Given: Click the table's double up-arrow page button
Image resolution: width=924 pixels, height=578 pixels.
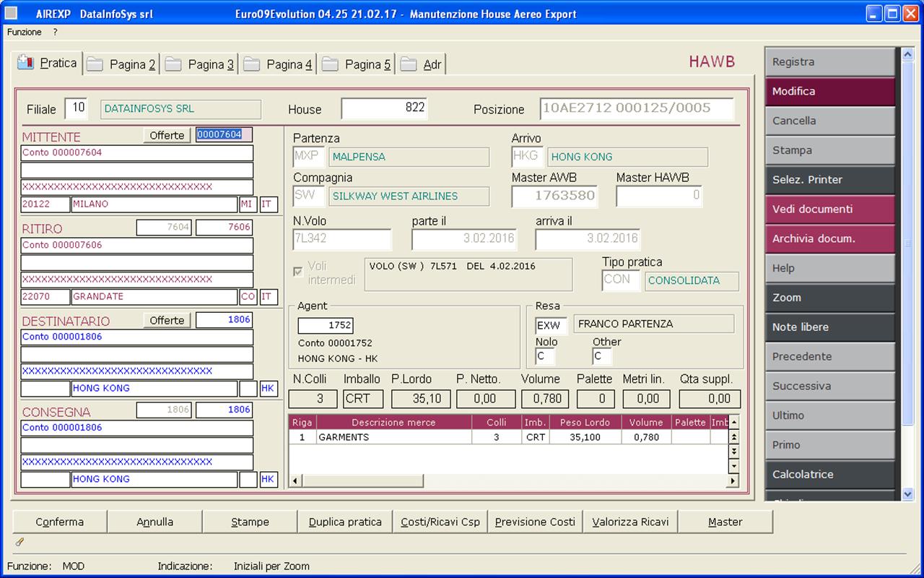Looking at the screenshot, I should (x=734, y=436).
